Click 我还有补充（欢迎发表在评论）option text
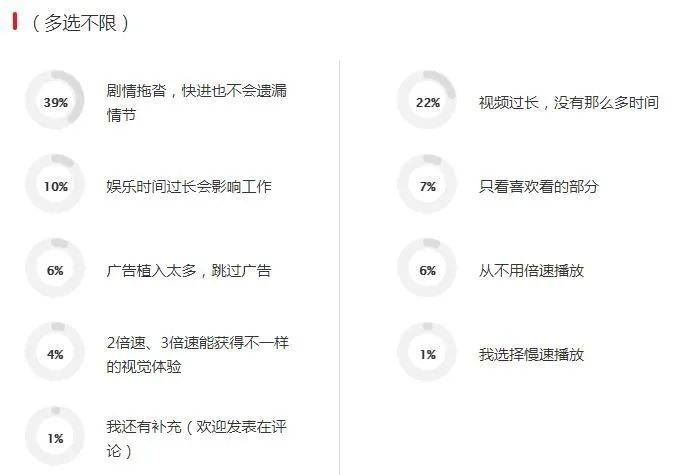 pyautogui.click(x=202, y=438)
